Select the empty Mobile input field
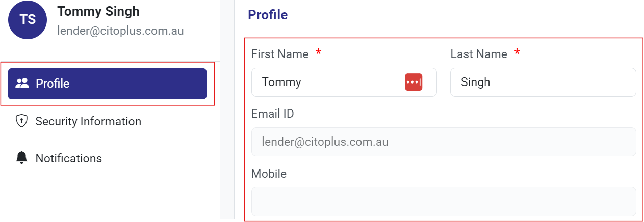Image resolution: width=644 pixels, height=222 pixels. [443, 201]
